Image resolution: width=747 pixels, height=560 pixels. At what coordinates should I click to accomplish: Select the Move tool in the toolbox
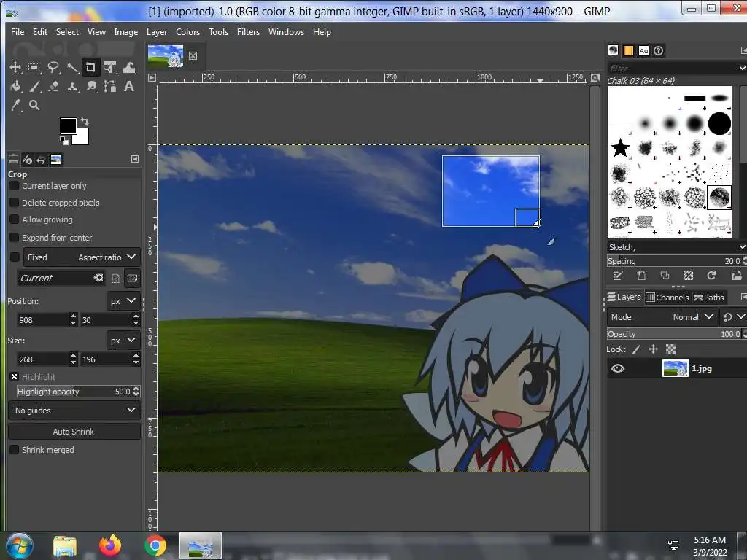pyautogui.click(x=15, y=68)
